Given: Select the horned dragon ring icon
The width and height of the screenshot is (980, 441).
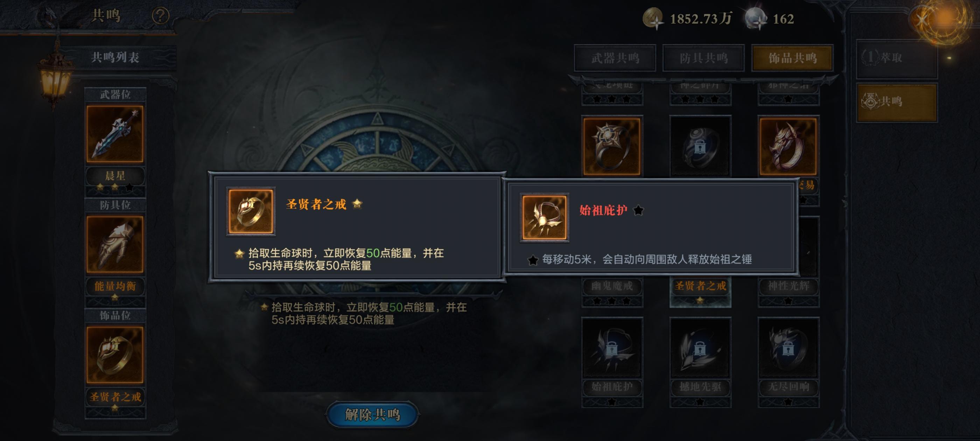Looking at the screenshot, I should 788,146.
